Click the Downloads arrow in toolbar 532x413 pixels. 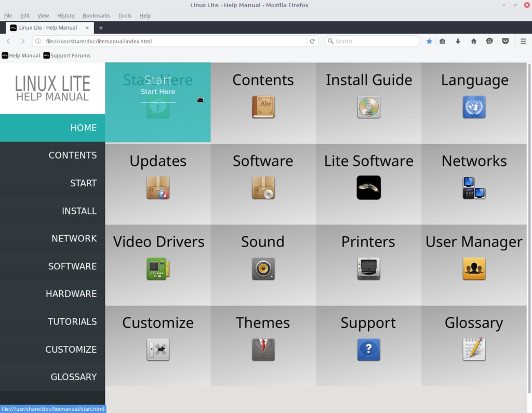pyautogui.click(x=458, y=41)
